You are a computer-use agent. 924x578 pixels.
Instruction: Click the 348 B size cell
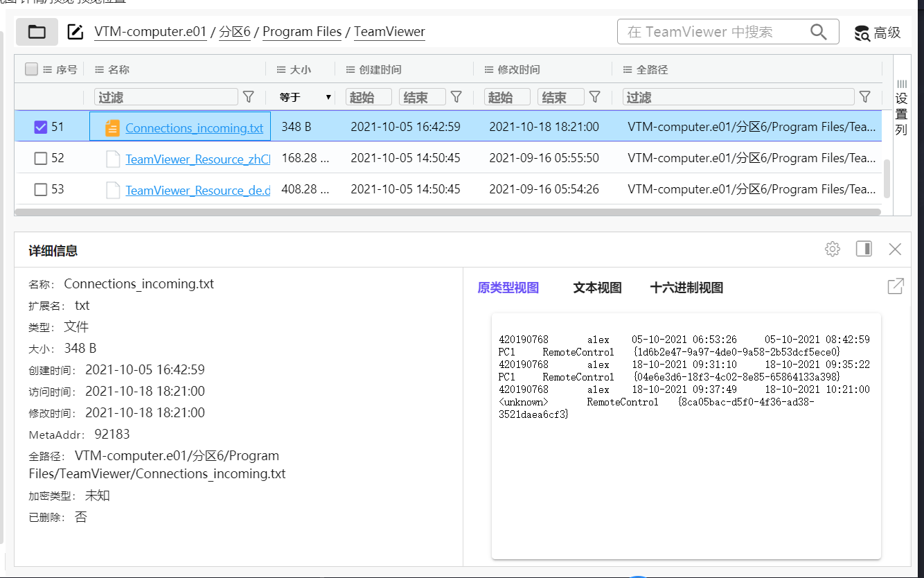pyautogui.click(x=296, y=127)
